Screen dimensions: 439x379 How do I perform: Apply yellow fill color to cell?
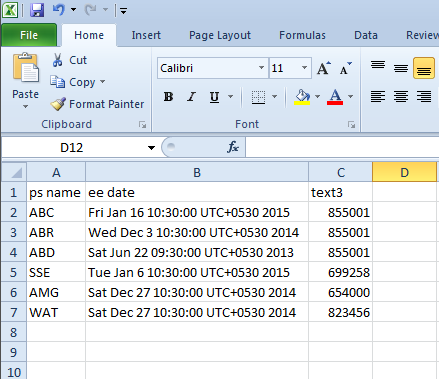point(302,97)
